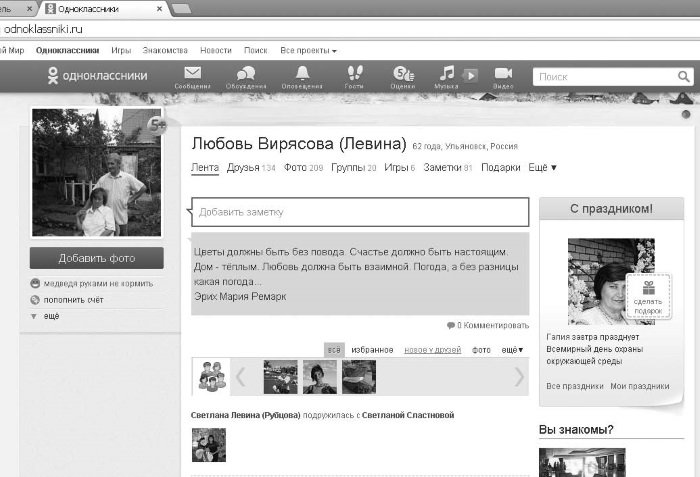
Task: Click the Добавить заметку input field
Action: click(359, 212)
